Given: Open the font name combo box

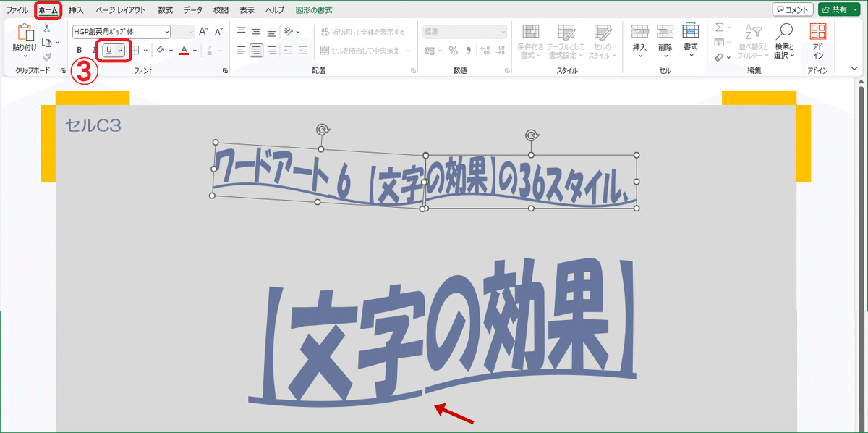Looking at the screenshot, I should pos(122,31).
